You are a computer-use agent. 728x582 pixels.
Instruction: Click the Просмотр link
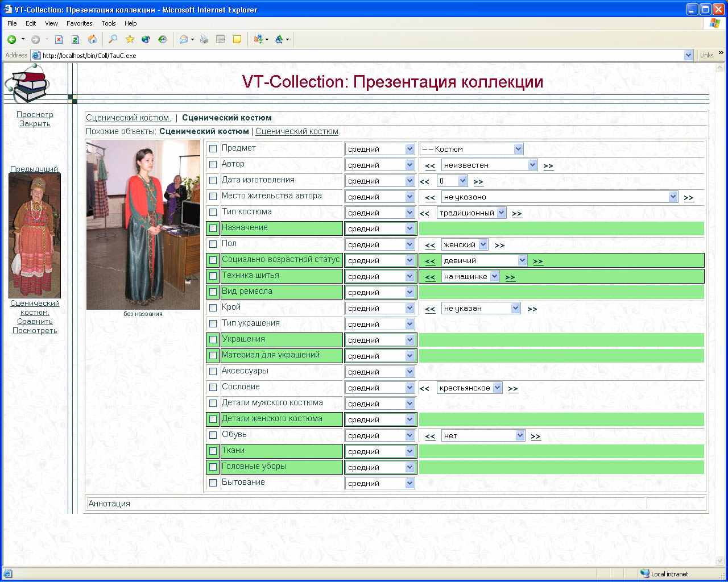pos(35,114)
